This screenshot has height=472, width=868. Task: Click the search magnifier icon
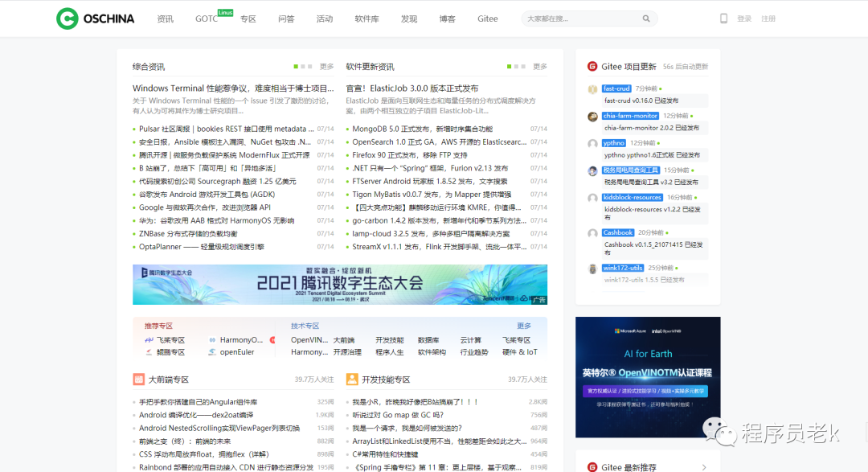pos(646,18)
